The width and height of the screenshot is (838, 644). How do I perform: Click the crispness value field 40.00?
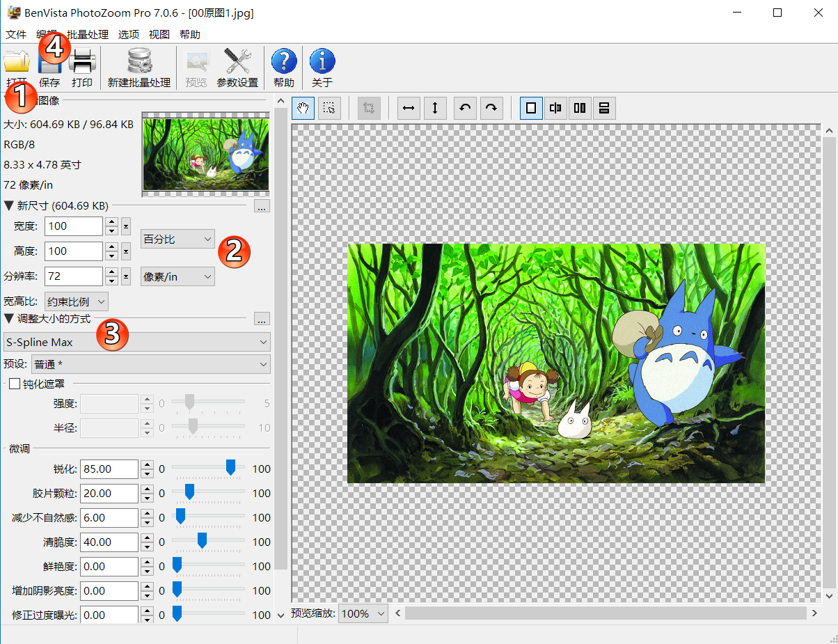[x=109, y=542]
